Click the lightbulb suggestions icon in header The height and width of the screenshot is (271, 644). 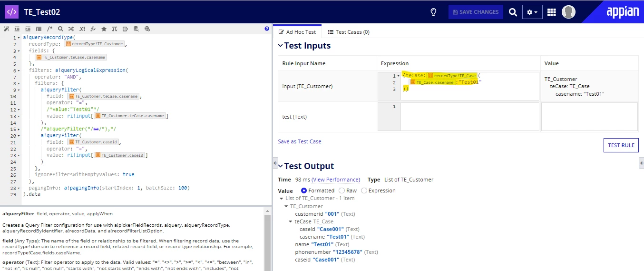click(433, 12)
